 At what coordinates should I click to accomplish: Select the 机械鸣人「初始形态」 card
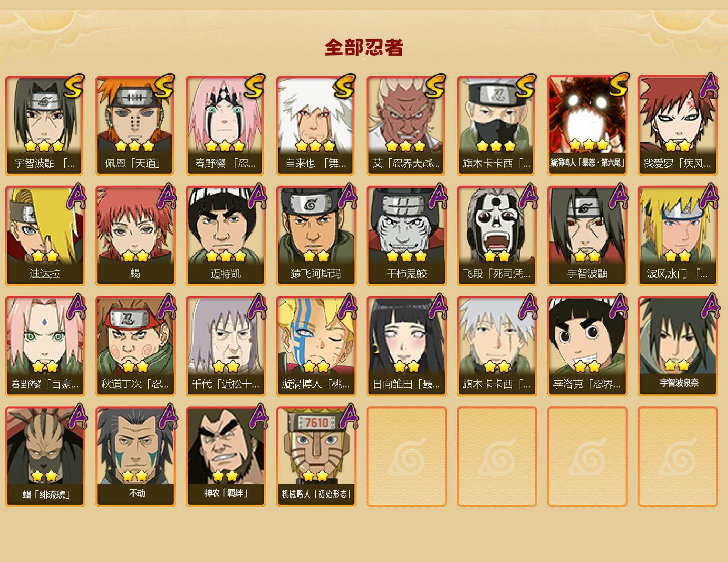[316, 457]
